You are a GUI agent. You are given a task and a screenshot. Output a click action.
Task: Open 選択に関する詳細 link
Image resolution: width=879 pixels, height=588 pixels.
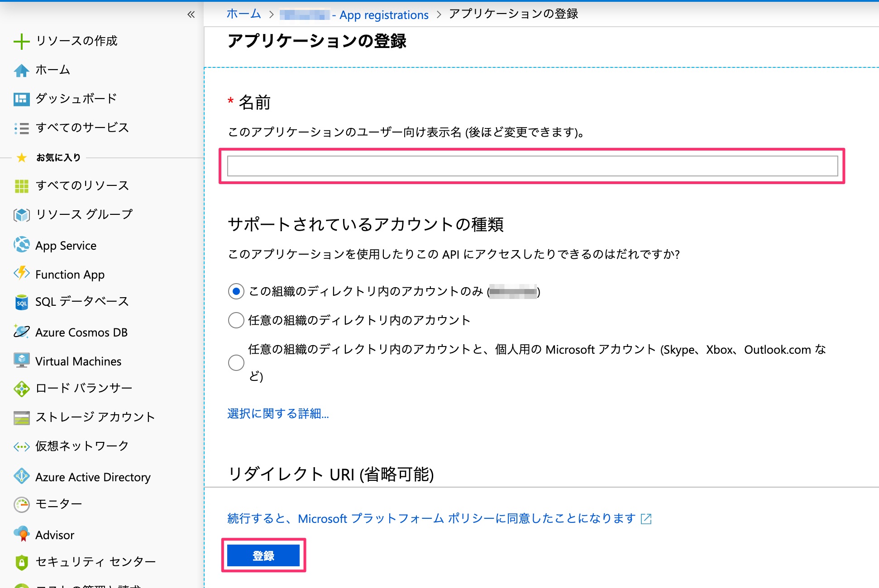[278, 414]
